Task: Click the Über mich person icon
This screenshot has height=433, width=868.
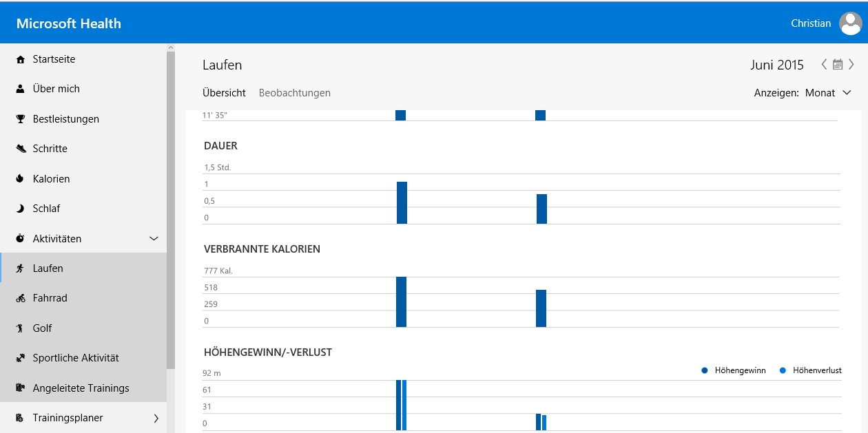Action: tap(20, 89)
